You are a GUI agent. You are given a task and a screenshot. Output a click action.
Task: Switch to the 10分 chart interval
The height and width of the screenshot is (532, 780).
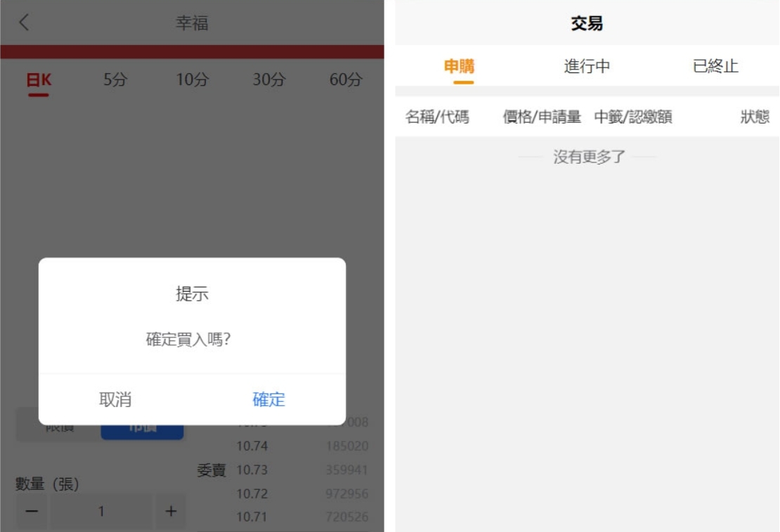click(x=192, y=80)
